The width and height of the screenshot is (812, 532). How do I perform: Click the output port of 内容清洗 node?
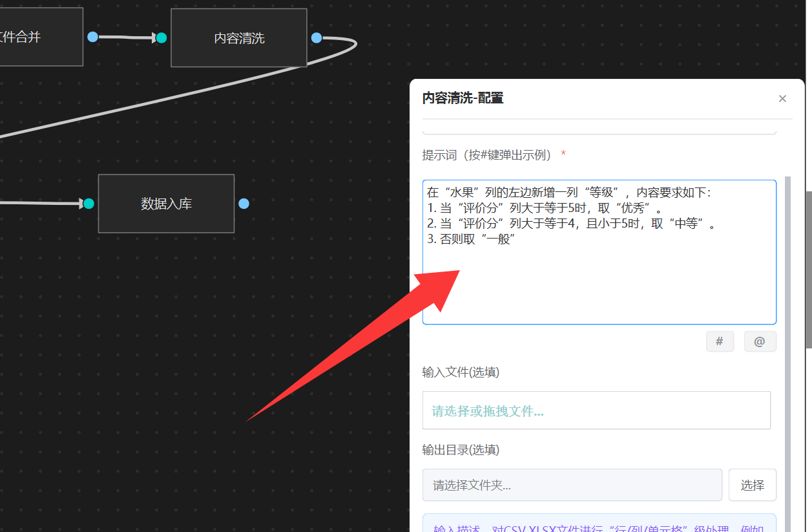(x=317, y=37)
